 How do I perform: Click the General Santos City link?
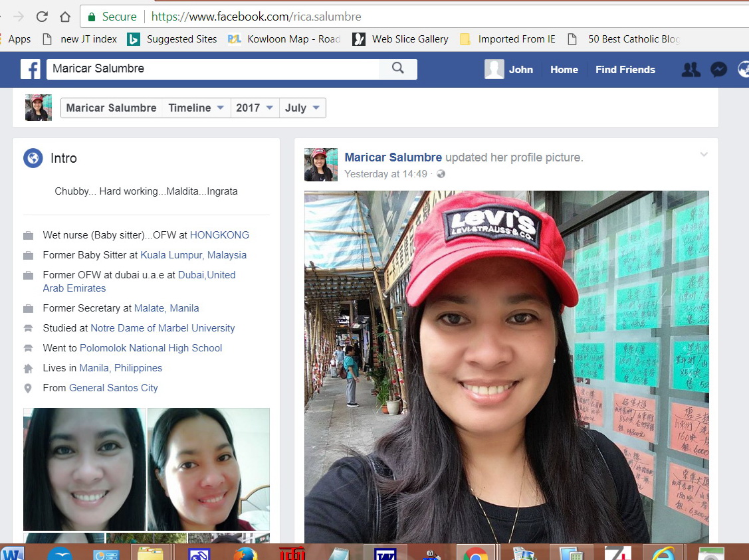coord(114,388)
